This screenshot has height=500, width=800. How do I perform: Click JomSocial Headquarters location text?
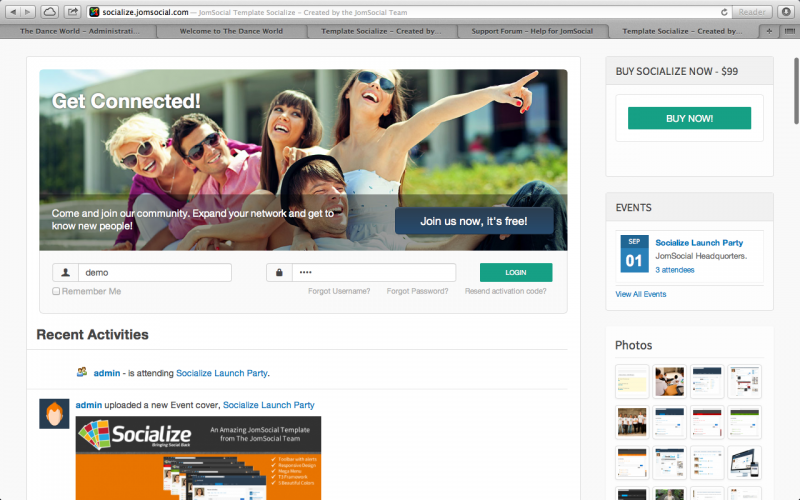tap(701, 256)
